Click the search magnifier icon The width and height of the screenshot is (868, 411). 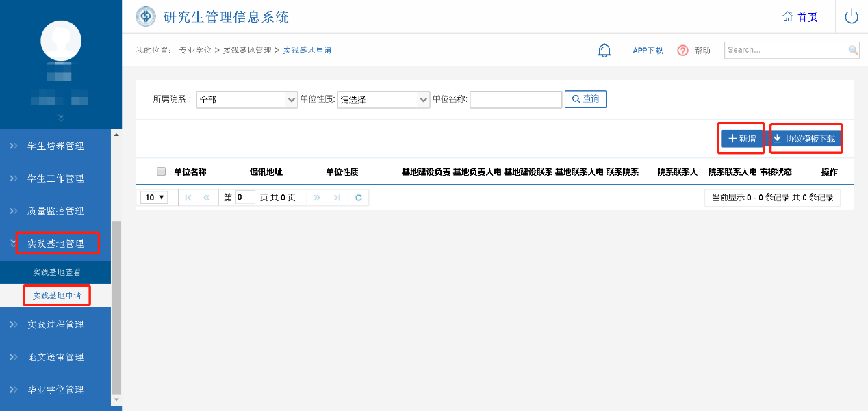tap(853, 50)
